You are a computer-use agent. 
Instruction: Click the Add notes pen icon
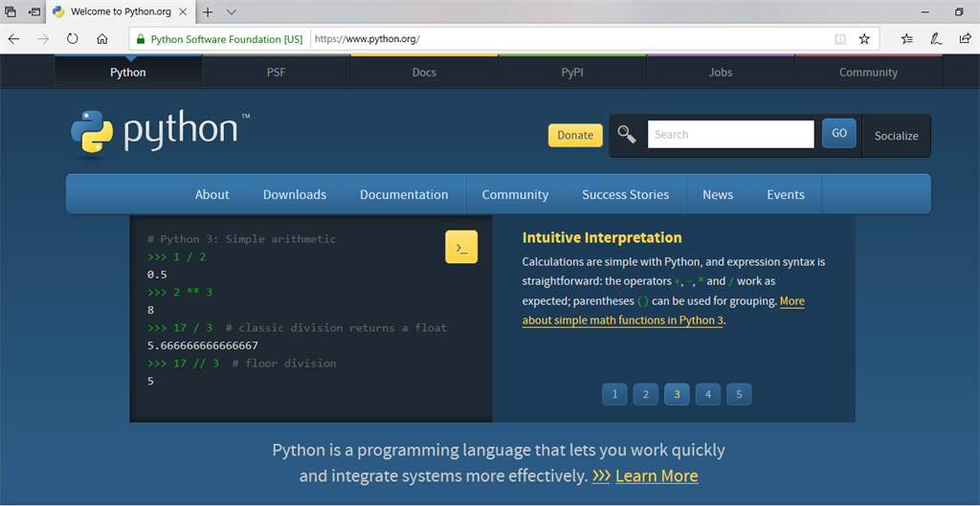tap(936, 38)
